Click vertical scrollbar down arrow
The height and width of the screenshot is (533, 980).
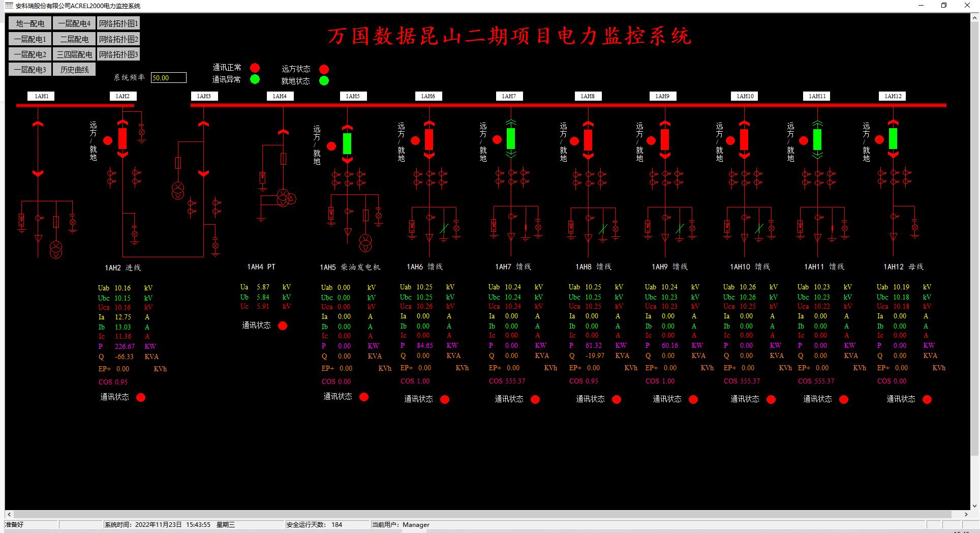[x=974, y=506]
